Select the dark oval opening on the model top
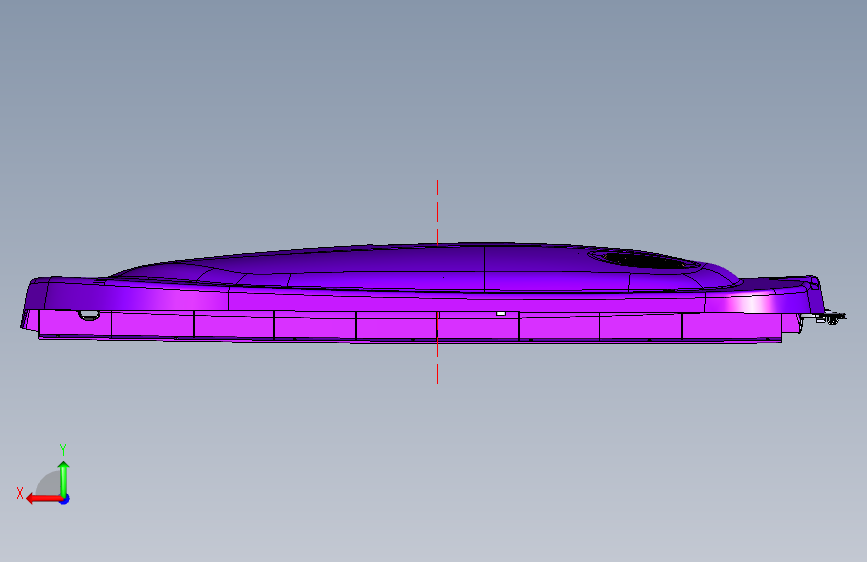This screenshot has width=867, height=562. 644,259
